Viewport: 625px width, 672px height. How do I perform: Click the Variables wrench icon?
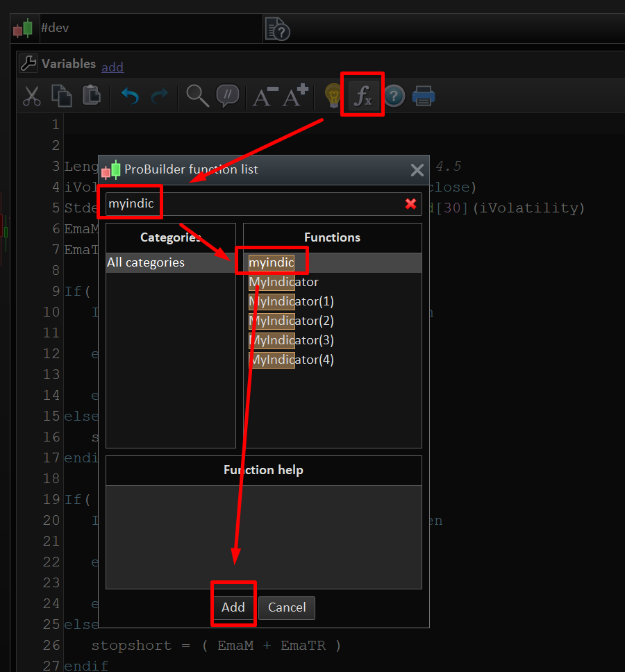(28, 63)
